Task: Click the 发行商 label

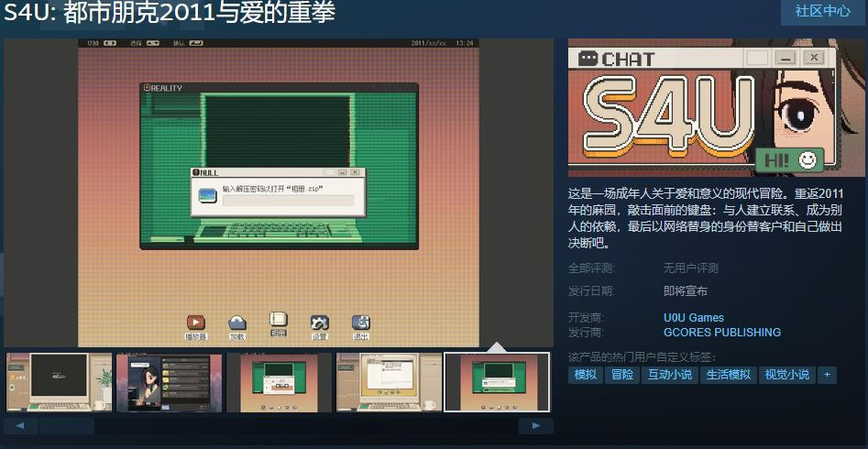Action: [586, 333]
